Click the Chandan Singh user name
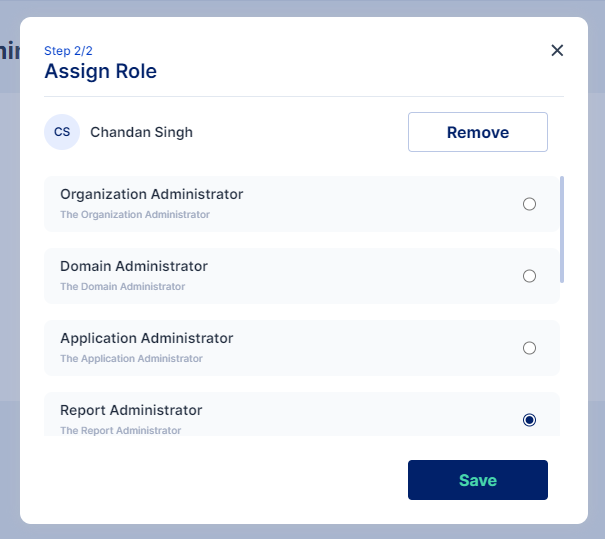The height and width of the screenshot is (539, 605). [x=141, y=132]
